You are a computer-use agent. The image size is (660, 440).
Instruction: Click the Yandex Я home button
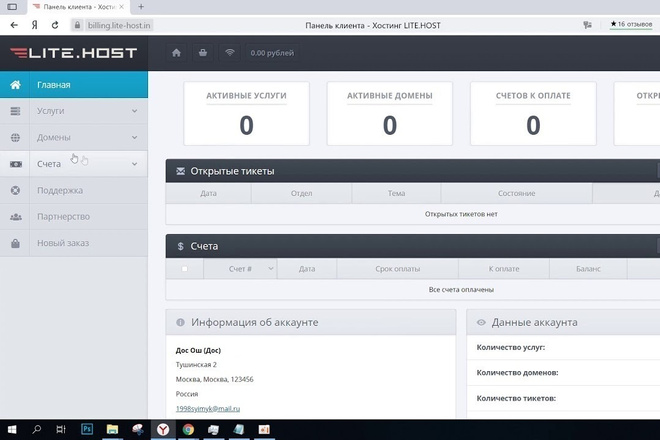pos(35,25)
